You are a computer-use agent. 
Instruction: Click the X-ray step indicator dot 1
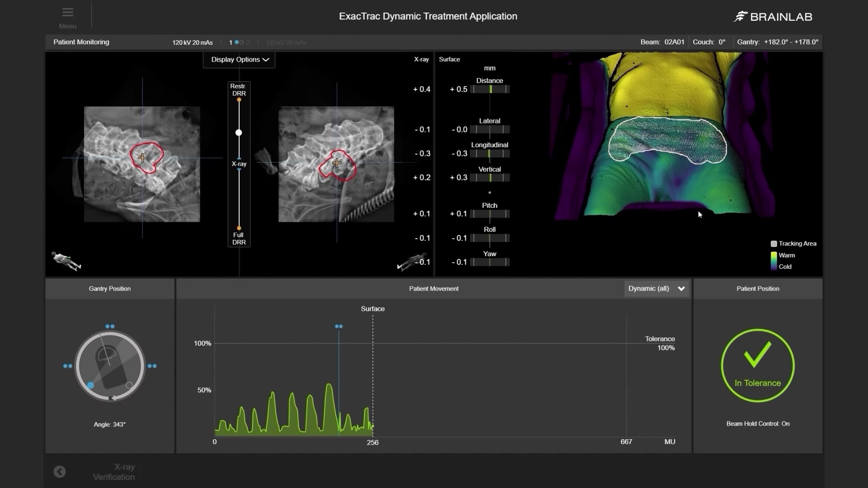[x=236, y=42]
